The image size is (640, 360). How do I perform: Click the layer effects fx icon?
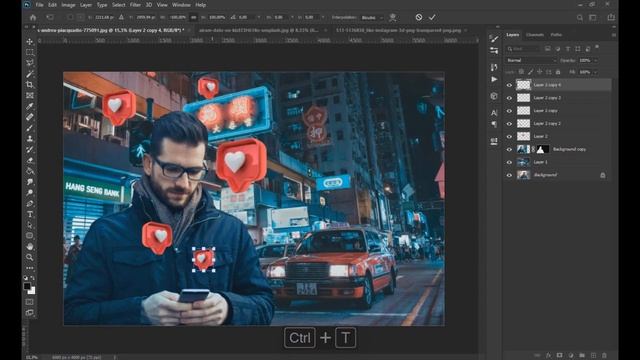[x=549, y=356]
